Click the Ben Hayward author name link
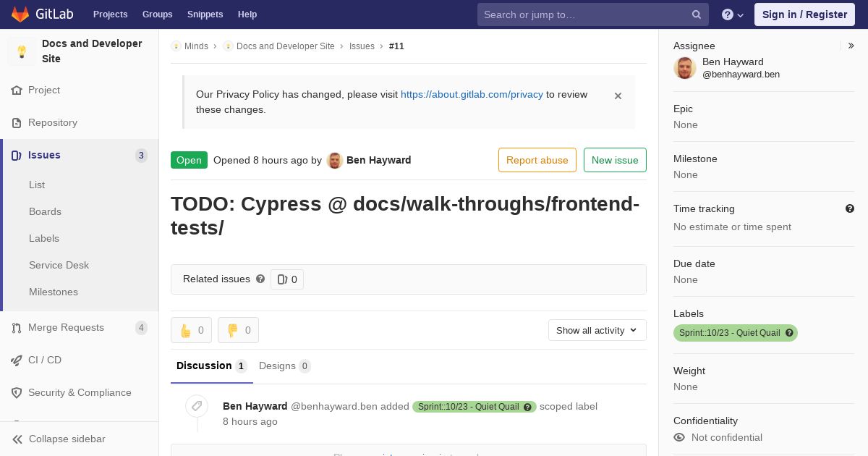 pyautogui.click(x=378, y=160)
